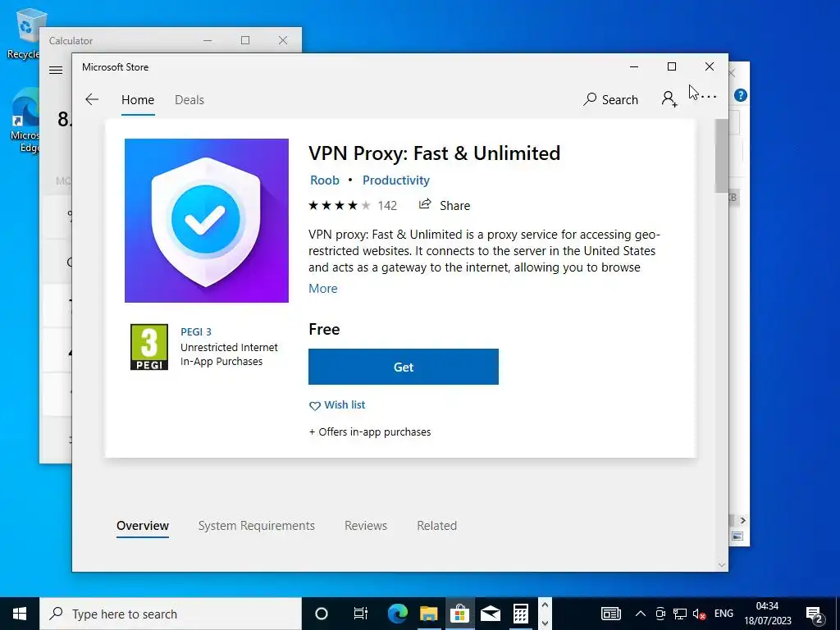Click Microsoft Store taskbar icon
This screenshot has width=840, height=630.
[x=459, y=614]
